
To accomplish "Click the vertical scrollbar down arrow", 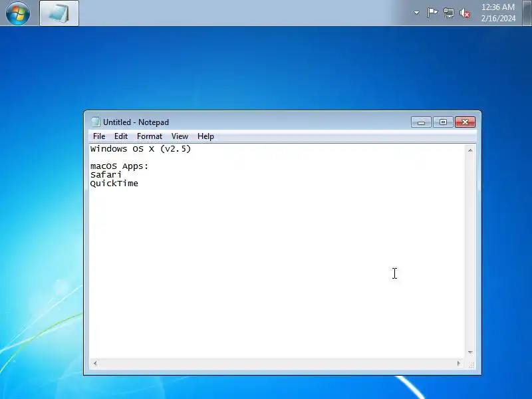I will (x=470, y=352).
